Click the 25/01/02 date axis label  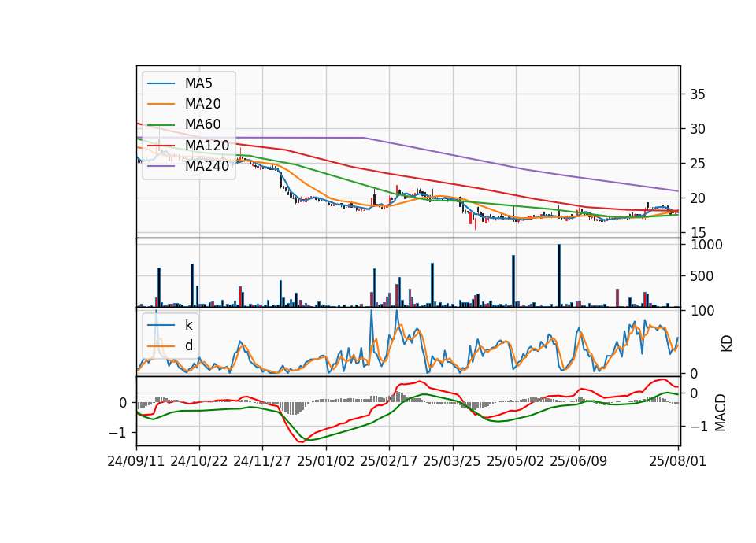[x=325, y=461]
